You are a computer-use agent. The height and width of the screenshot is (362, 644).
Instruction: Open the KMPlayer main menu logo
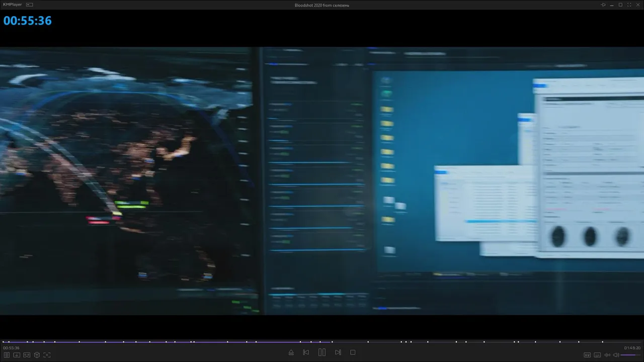13,5
